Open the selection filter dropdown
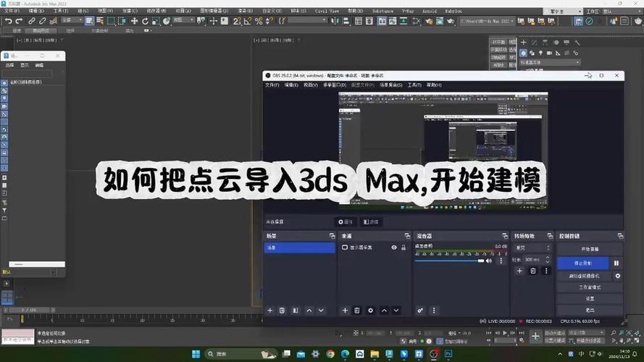Viewport: 644px width, 362px height. pyautogui.click(x=72, y=20)
